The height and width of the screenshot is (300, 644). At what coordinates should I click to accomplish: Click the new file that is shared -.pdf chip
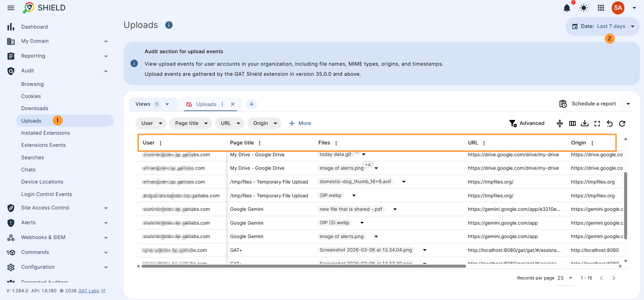pos(351,209)
